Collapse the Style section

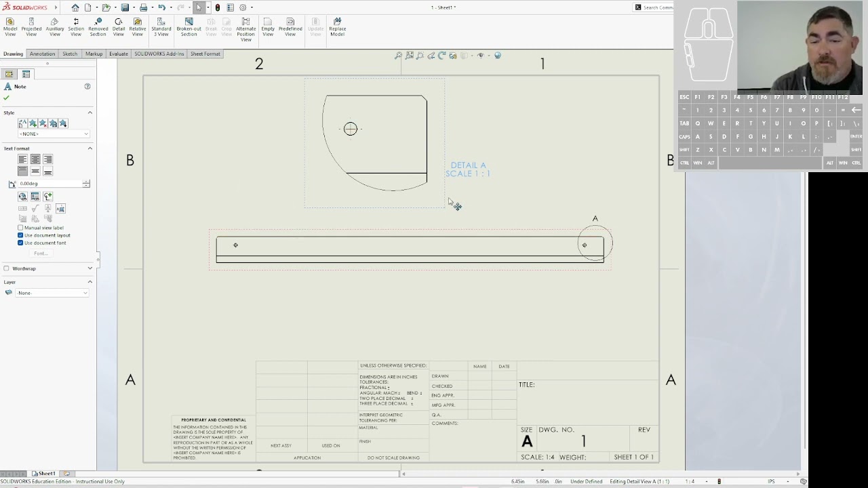90,113
